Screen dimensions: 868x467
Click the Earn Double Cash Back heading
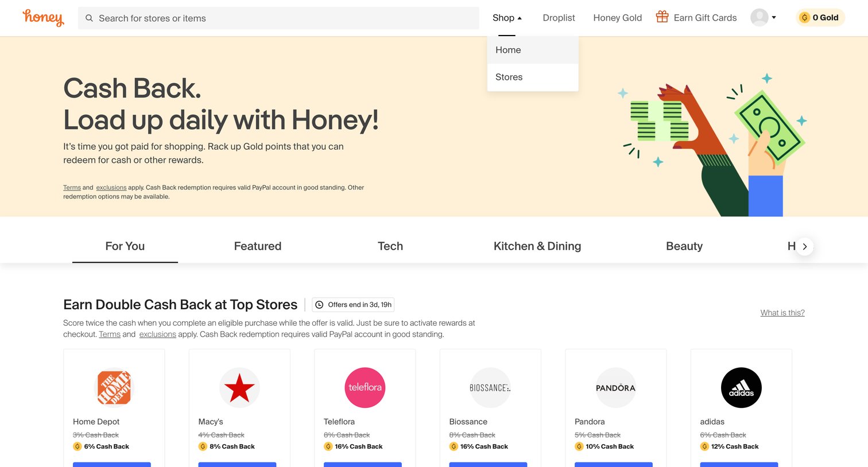pos(180,305)
